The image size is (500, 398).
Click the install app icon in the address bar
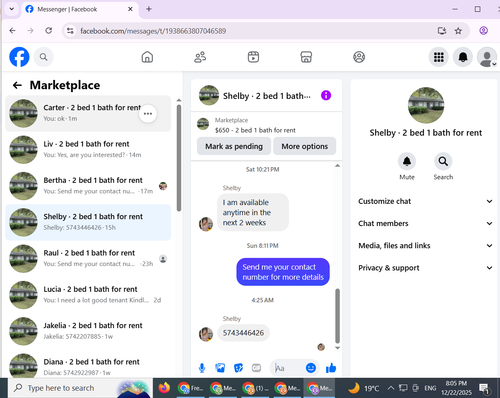click(442, 31)
